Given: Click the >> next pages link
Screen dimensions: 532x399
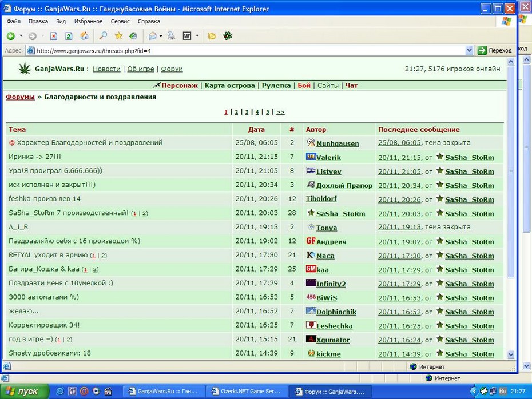Looking at the screenshot, I should point(280,112).
